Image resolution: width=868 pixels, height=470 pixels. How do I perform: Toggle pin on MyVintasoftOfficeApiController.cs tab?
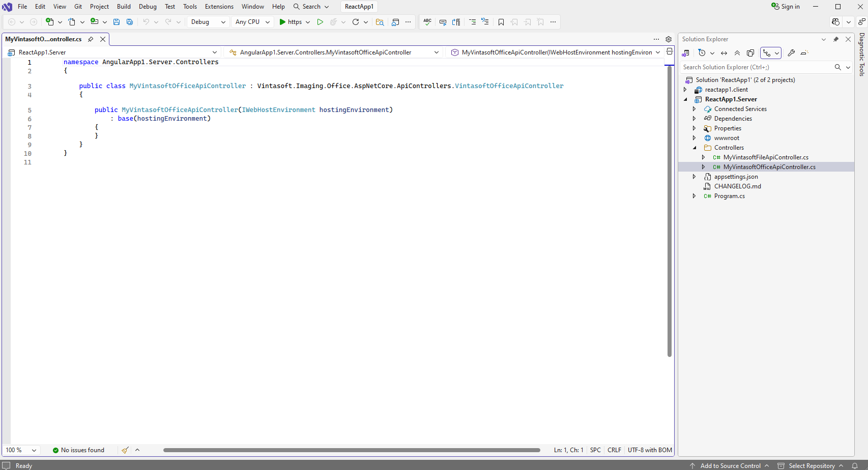[x=91, y=39]
